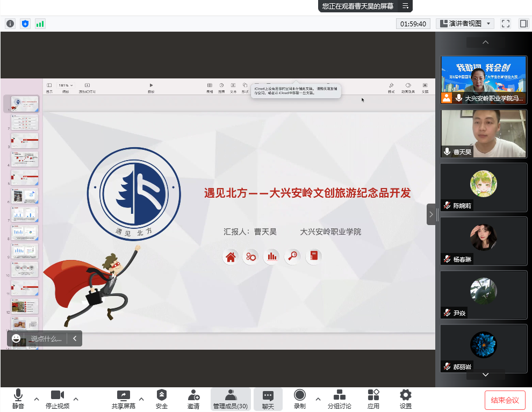Open the 应用 apps icon
The image size is (532, 412).
373,399
